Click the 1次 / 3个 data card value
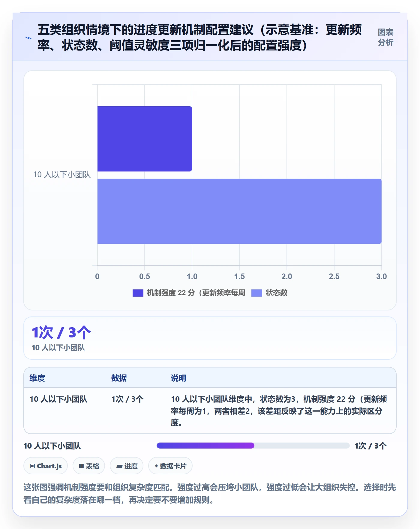The image size is (420, 529). click(61, 333)
